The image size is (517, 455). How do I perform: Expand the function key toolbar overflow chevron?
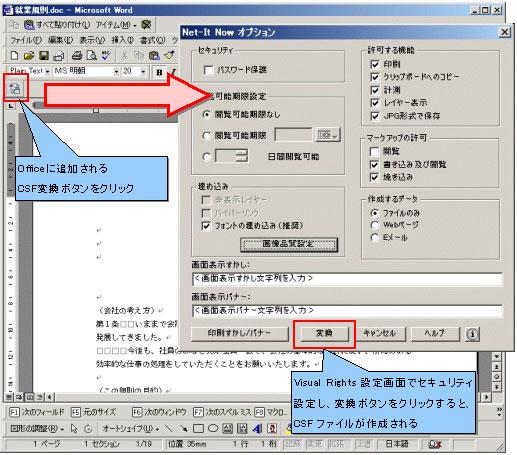(499, 412)
